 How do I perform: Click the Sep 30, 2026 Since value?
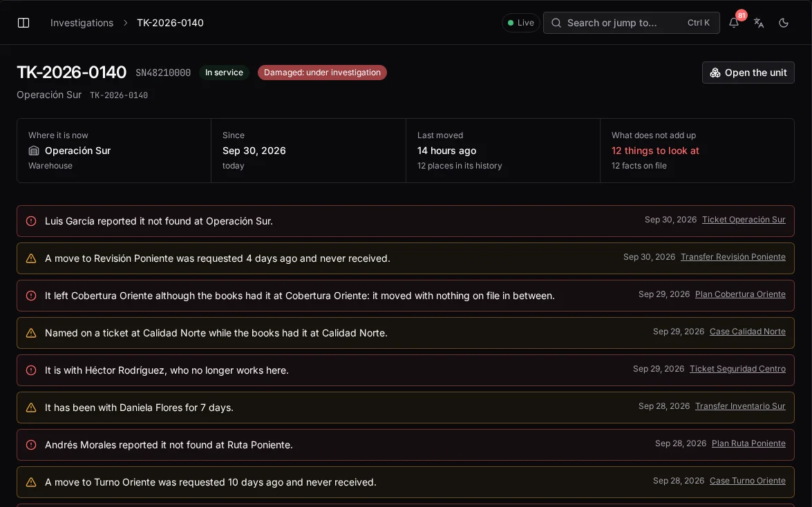pos(254,151)
